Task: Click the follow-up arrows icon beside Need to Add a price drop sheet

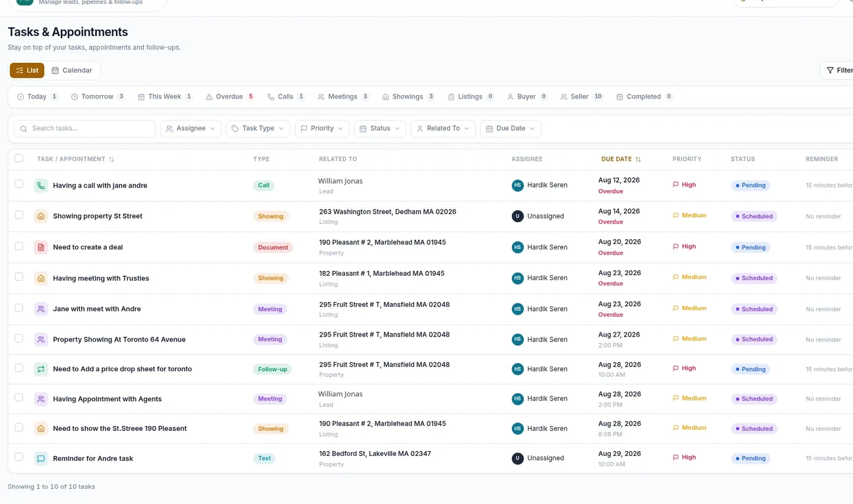Action: click(x=41, y=369)
